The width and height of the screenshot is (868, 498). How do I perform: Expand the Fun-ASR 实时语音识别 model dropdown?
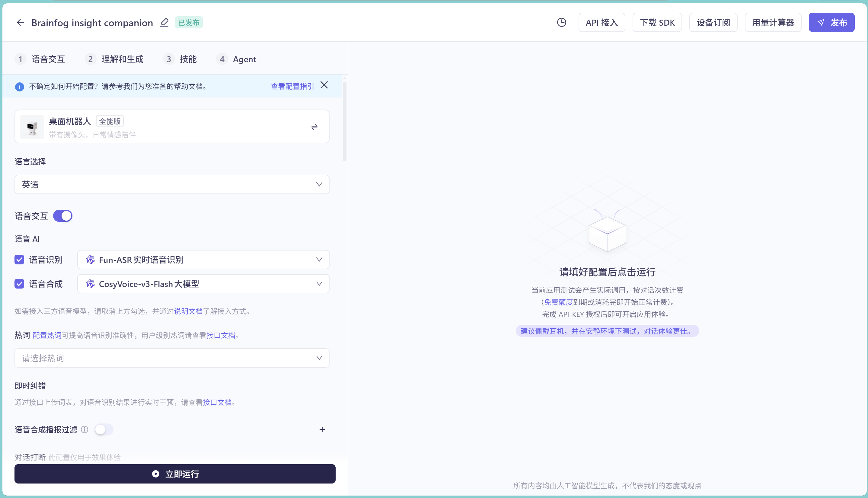203,260
